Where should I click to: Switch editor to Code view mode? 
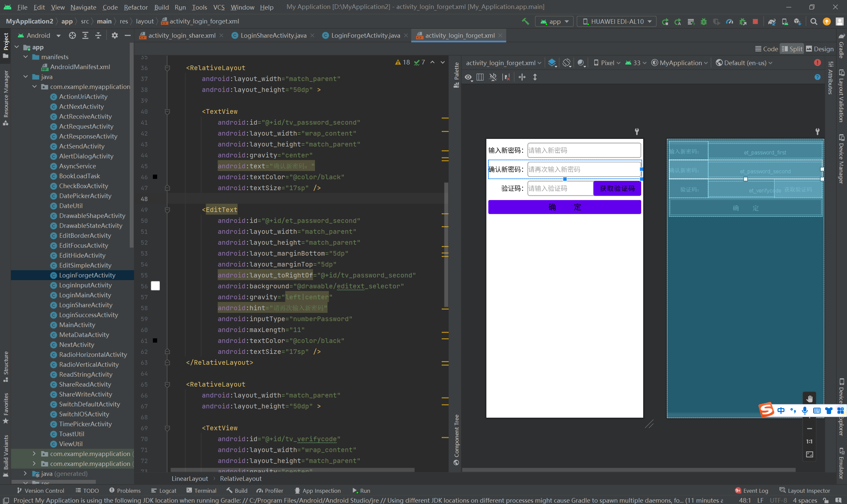pyautogui.click(x=767, y=49)
